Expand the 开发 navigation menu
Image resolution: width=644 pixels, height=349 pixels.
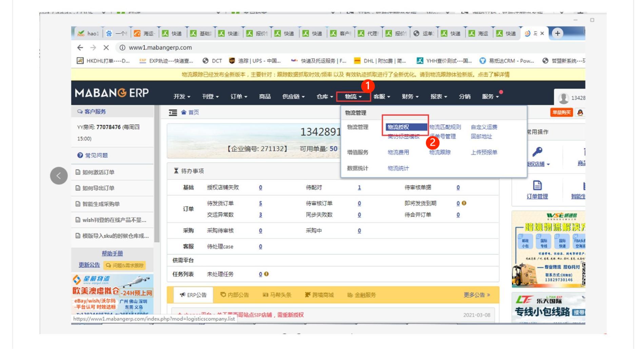182,97
